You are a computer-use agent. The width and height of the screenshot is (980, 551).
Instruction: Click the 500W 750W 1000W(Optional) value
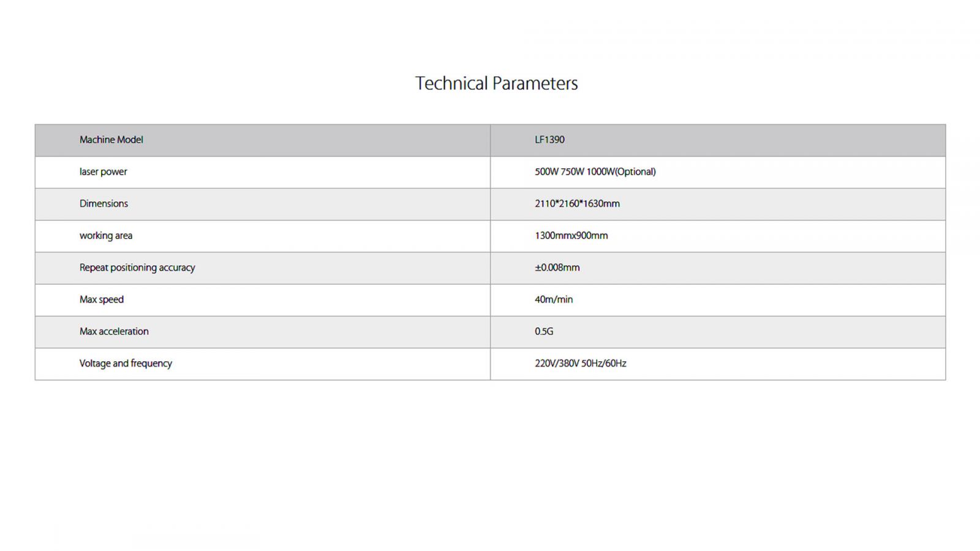[595, 172]
